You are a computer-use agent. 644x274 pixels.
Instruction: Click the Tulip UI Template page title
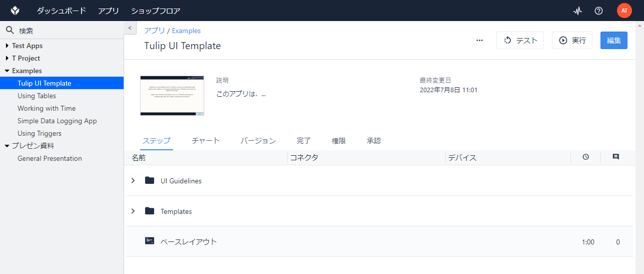click(183, 46)
